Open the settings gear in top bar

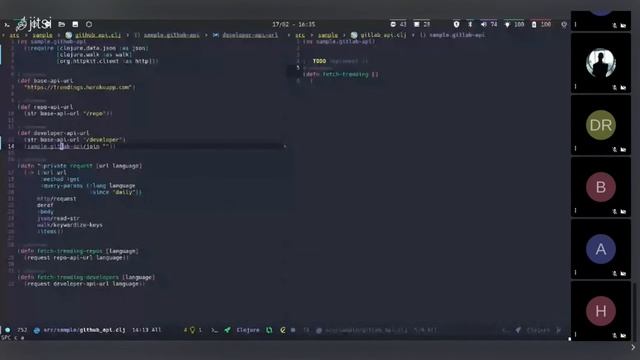click(564, 24)
